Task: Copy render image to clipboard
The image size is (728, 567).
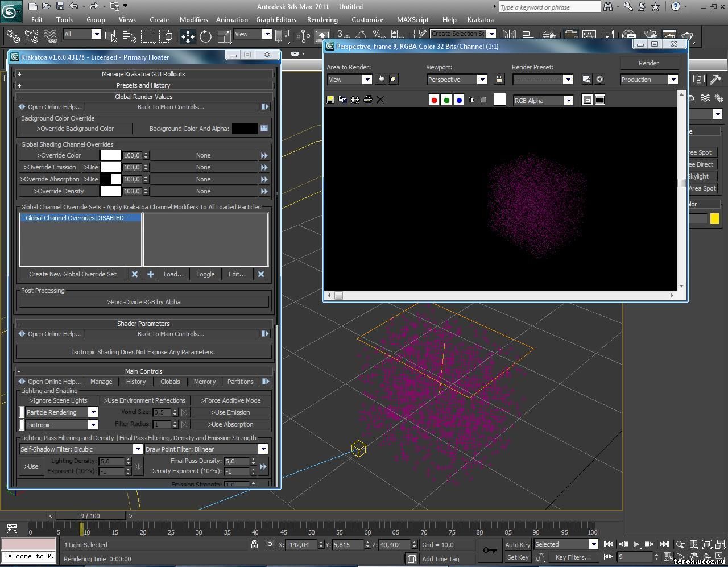Action: pyautogui.click(x=342, y=100)
